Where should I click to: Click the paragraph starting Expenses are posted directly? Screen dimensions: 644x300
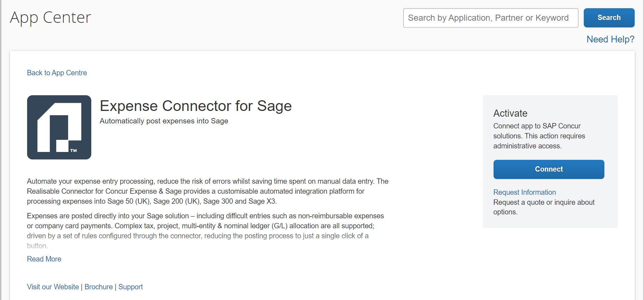(205, 226)
